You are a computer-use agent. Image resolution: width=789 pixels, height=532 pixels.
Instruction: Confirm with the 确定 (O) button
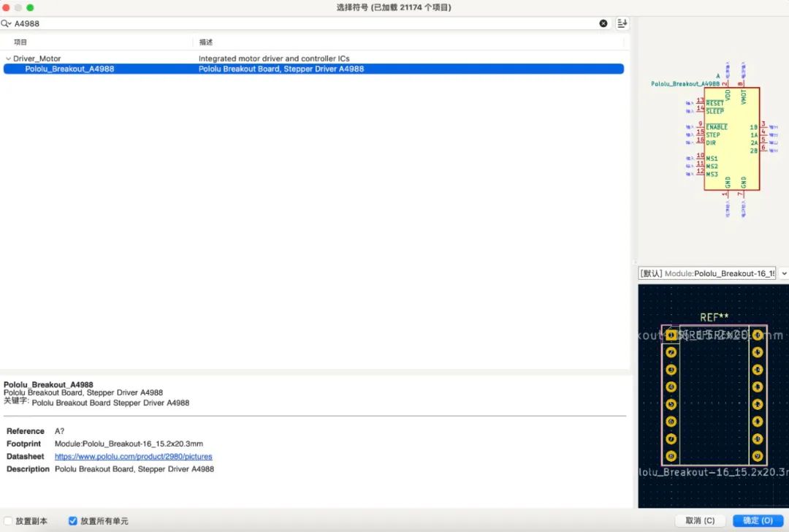pyautogui.click(x=758, y=520)
